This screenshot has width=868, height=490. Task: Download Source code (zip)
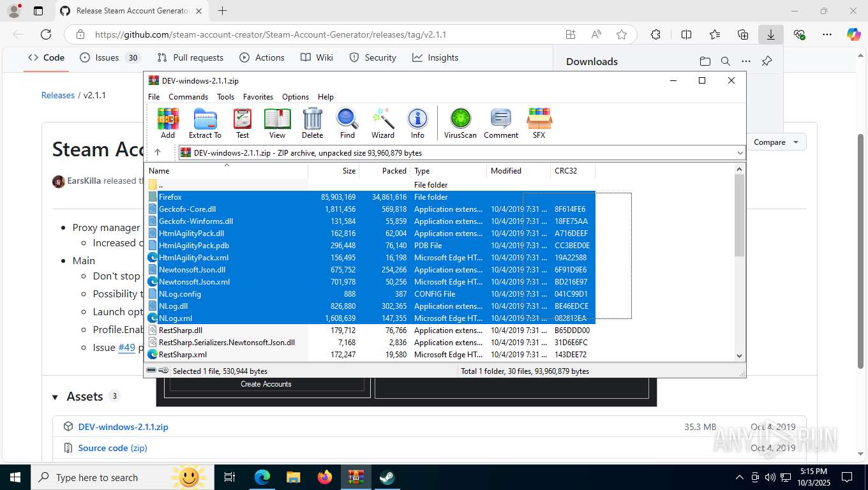click(112, 448)
